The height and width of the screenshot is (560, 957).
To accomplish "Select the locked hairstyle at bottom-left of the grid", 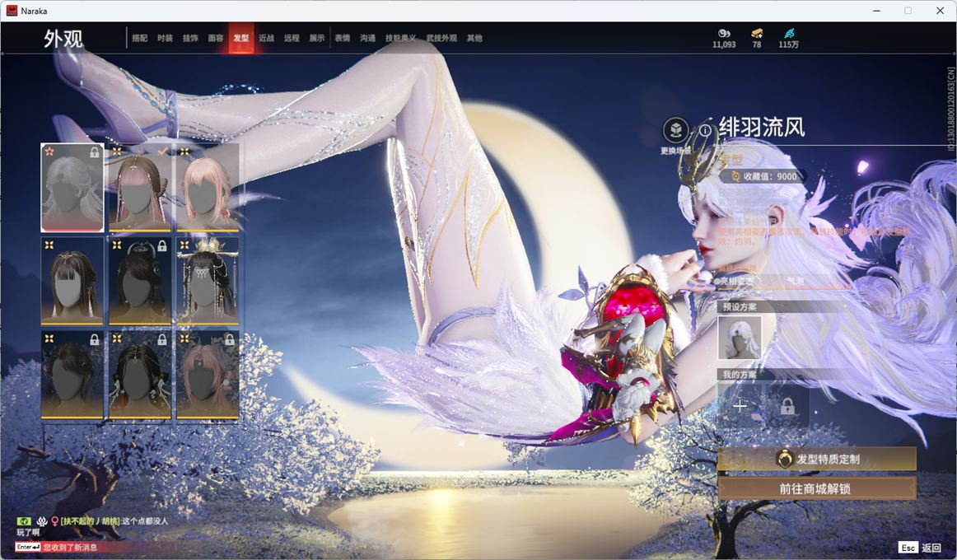I will [72, 375].
